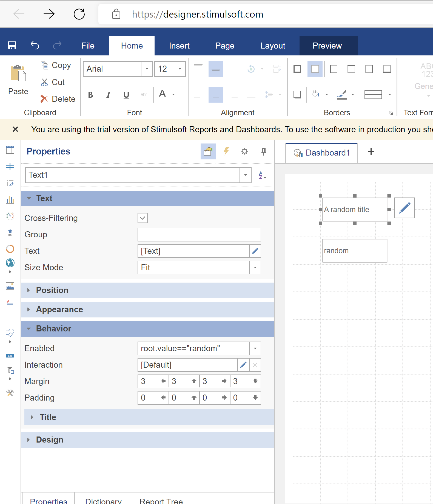Add a new page with plus
The image size is (433, 504).
click(371, 151)
